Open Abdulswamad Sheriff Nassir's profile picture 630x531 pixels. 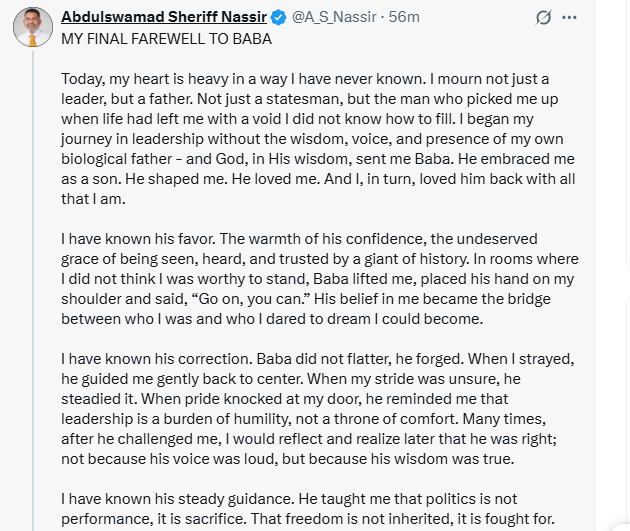(x=33, y=27)
